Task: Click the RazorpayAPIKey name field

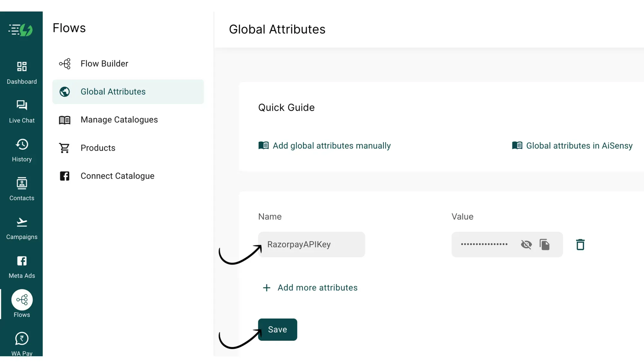Action: [x=311, y=244]
